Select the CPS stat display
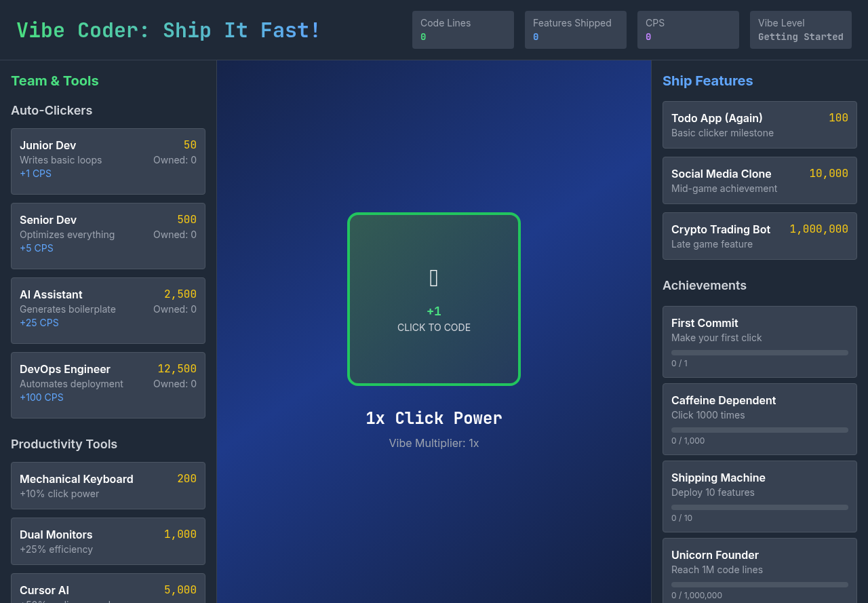Image resolution: width=868 pixels, height=603 pixels. (x=688, y=30)
